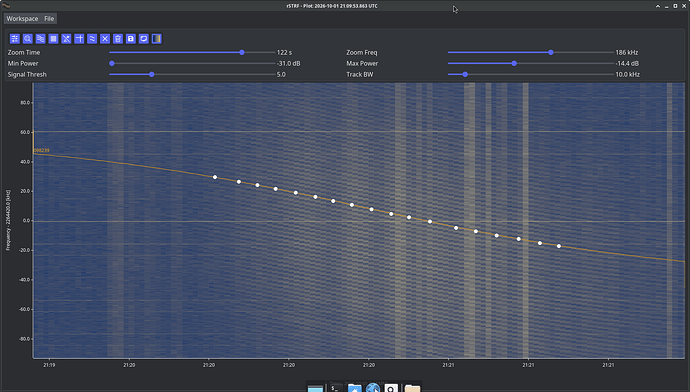This screenshot has width=690, height=392.
Task: Click the '186 kHz' zoom frequency value
Action: [627, 52]
